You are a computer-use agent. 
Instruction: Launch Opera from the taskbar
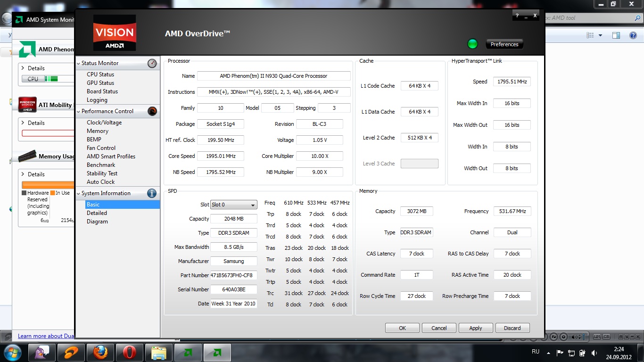click(x=130, y=353)
